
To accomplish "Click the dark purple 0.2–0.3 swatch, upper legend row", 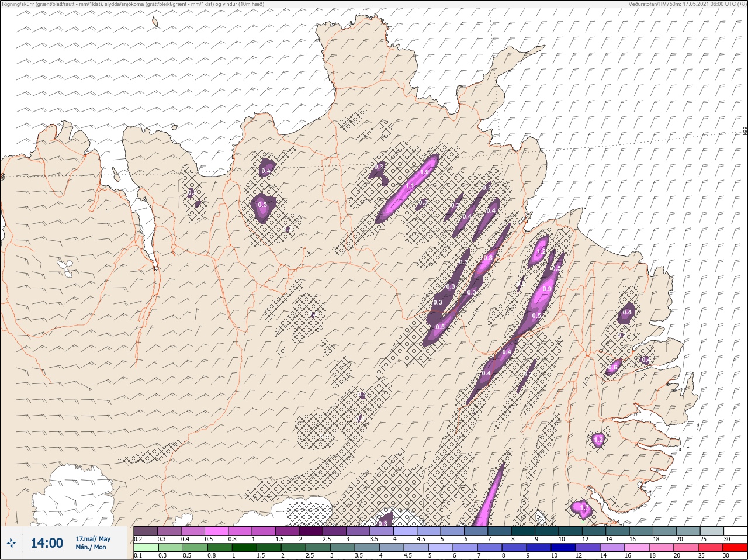I will pos(146,531).
